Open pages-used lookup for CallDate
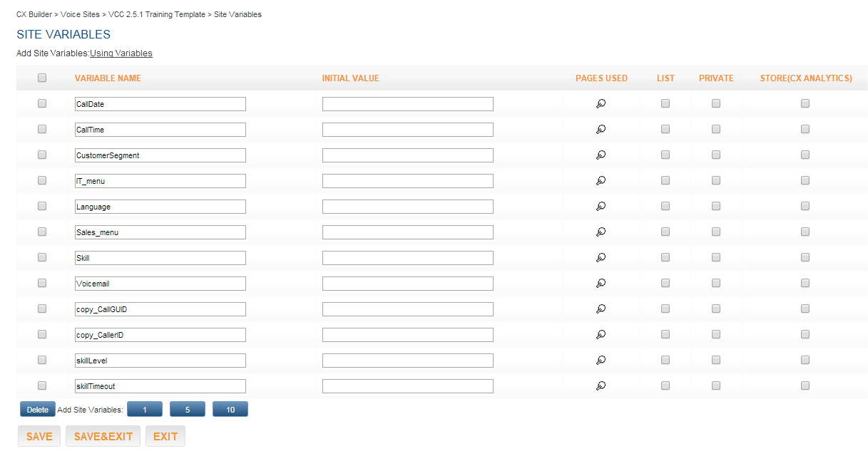The width and height of the screenshot is (868, 461). (x=601, y=104)
